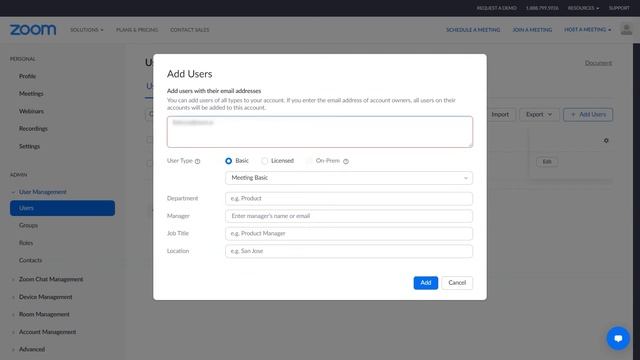Click the Job Title input field
The height and width of the screenshot is (360, 640).
pos(349,233)
